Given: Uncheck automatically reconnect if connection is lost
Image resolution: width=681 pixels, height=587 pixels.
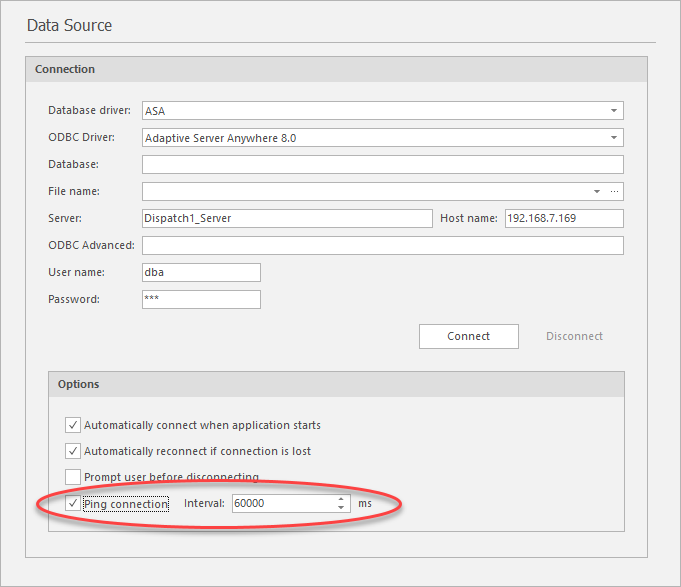Looking at the screenshot, I should [x=73, y=451].
